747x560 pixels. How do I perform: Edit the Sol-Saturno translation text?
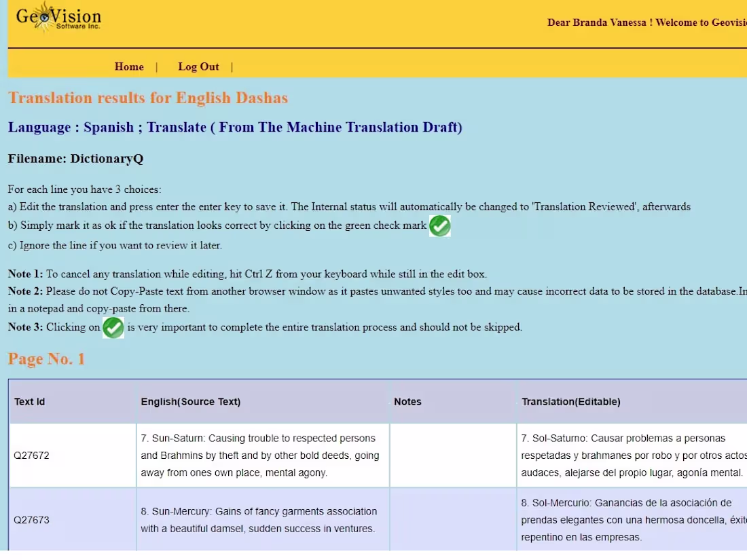pos(634,455)
